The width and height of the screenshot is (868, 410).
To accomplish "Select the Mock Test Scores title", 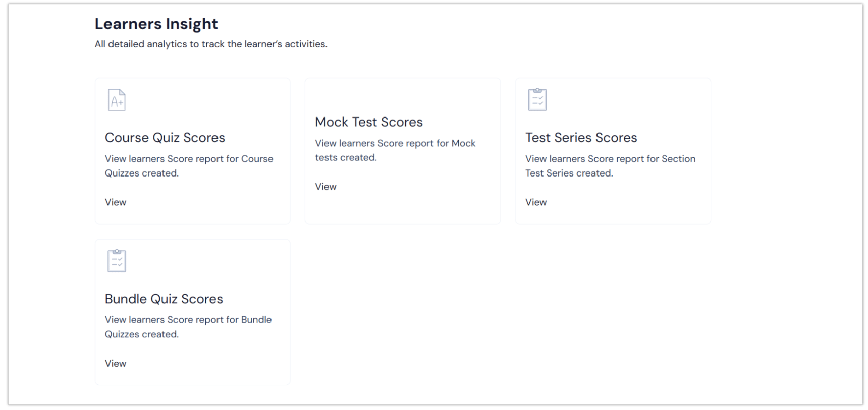I will coord(368,122).
